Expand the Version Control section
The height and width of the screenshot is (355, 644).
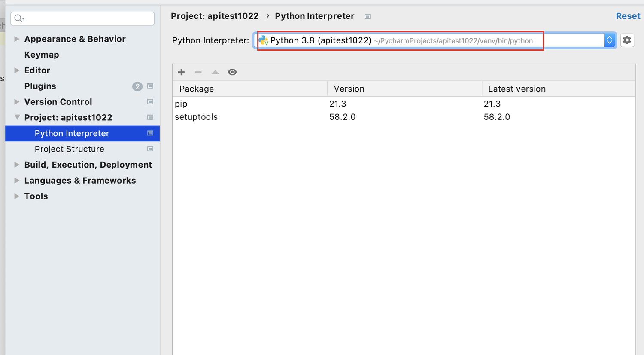[x=17, y=102]
